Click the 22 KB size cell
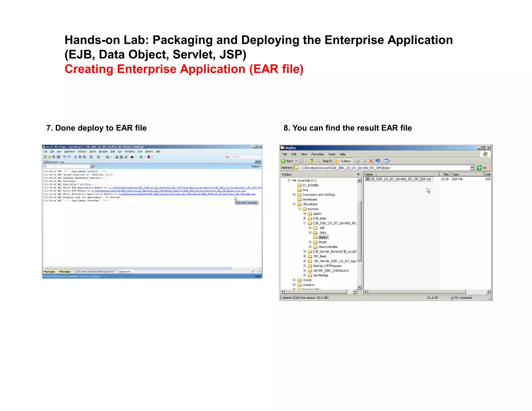 coord(445,179)
